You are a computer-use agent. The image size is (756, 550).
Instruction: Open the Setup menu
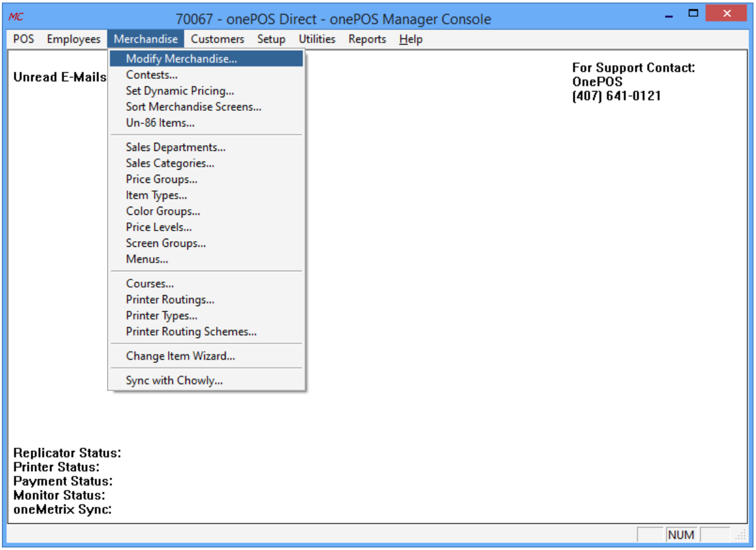click(271, 39)
